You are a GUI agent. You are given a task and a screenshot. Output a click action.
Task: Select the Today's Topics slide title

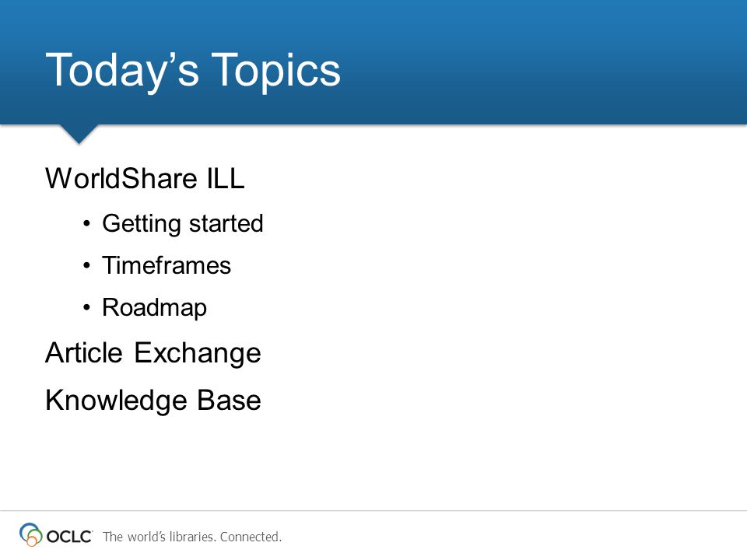[x=193, y=71]
